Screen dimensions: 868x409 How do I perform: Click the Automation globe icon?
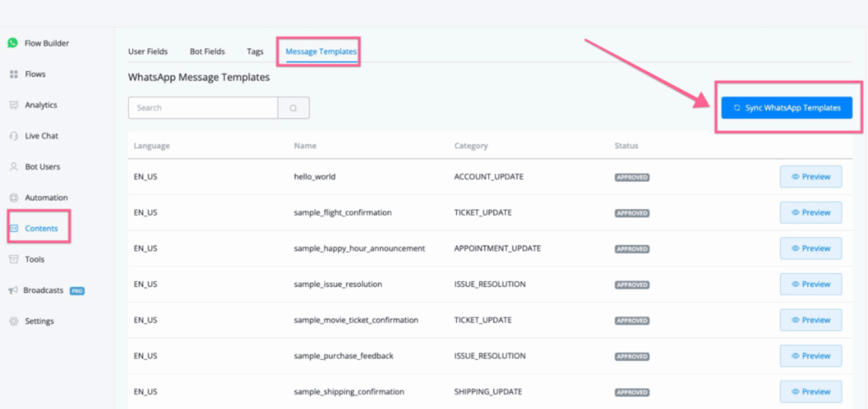coord(14,197)
